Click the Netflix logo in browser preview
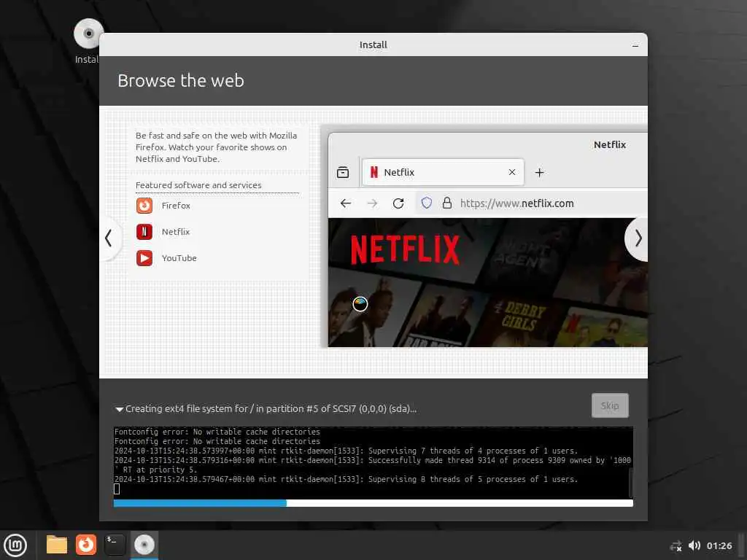The image size is (747, 560). coord(406,249)
